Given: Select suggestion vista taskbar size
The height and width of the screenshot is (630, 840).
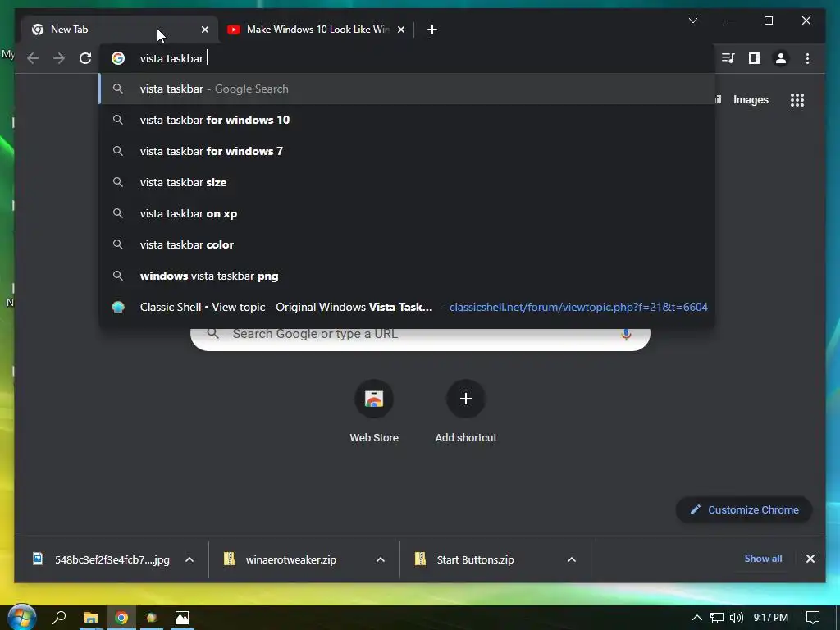Looking at the screenshot, I should tap(407, 182).
